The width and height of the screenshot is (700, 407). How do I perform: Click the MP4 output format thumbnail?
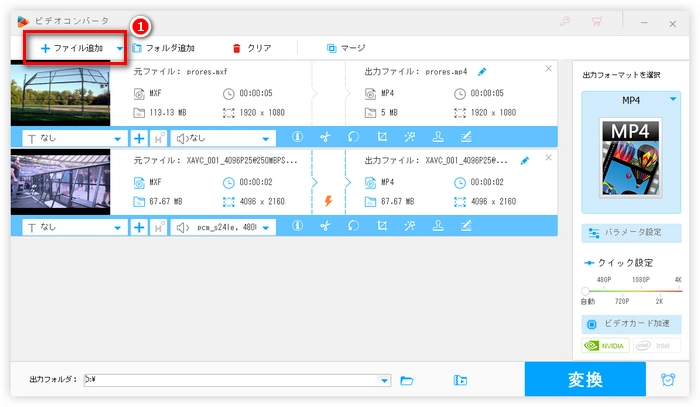point(631,154)
